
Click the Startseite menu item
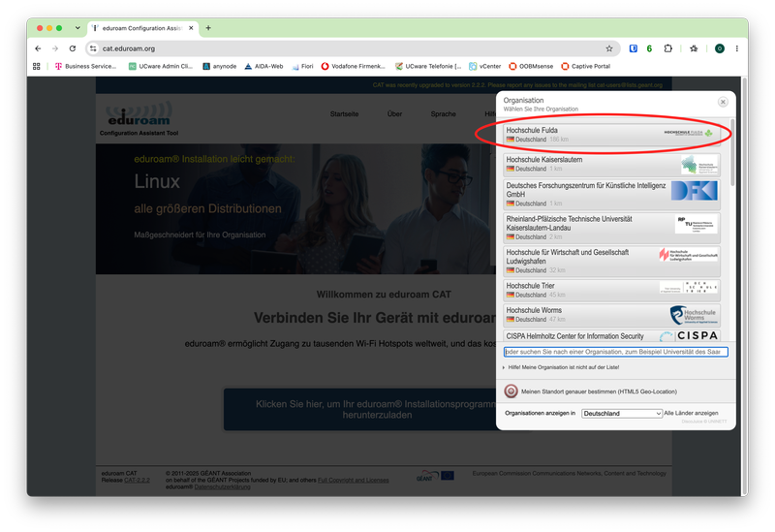point(344,113)
